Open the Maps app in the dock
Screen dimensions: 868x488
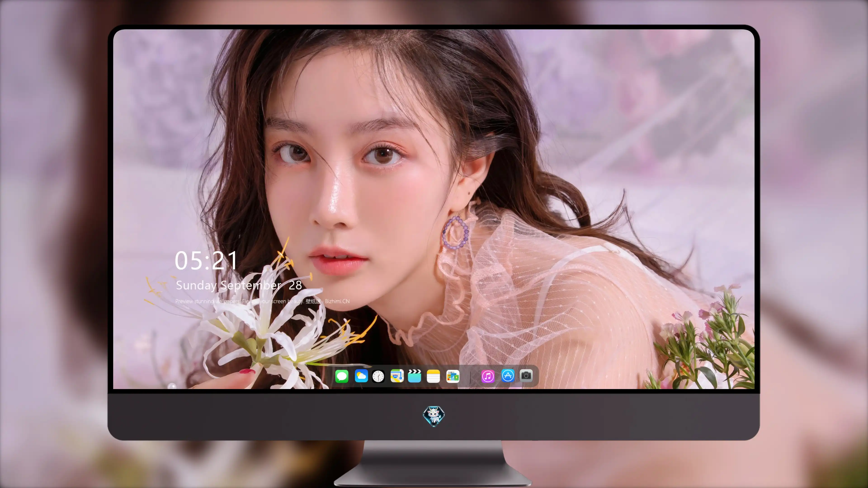[397, 376]
